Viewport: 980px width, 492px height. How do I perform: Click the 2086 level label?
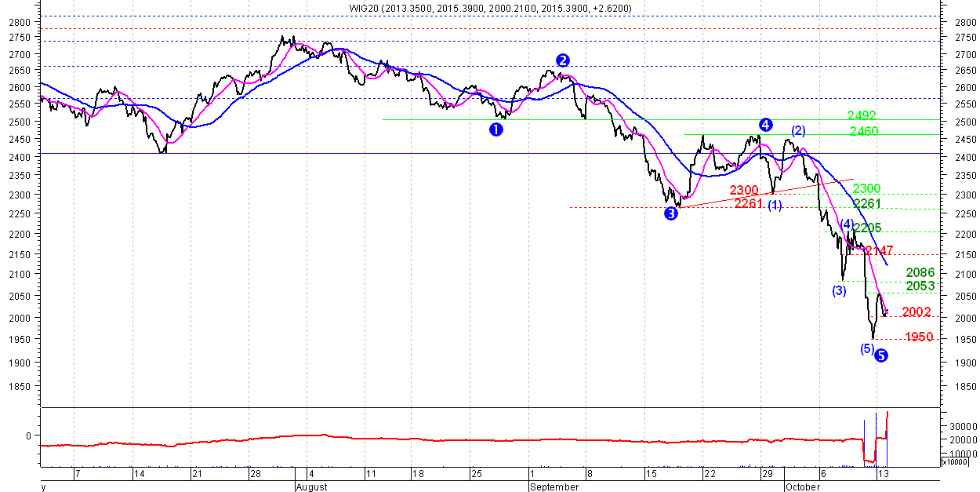(x=920, y=273)
